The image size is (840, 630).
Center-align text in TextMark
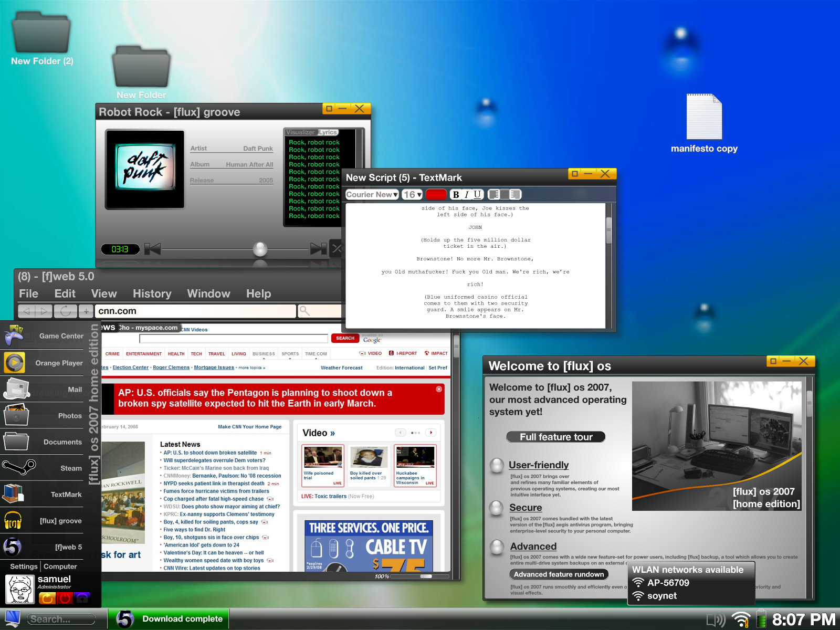(505, 195)
